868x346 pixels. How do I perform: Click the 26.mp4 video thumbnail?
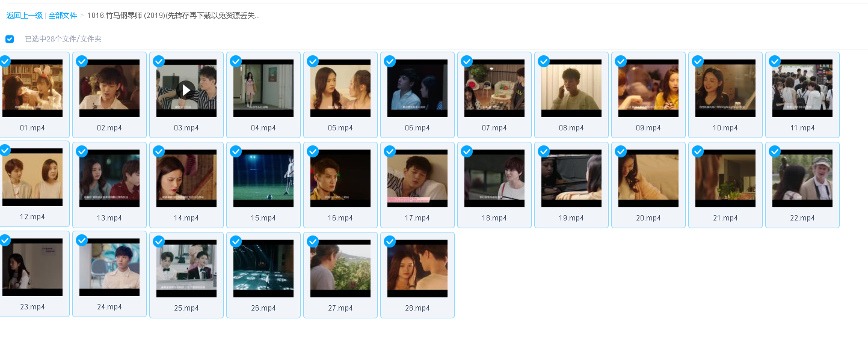(x=263, y=269)
